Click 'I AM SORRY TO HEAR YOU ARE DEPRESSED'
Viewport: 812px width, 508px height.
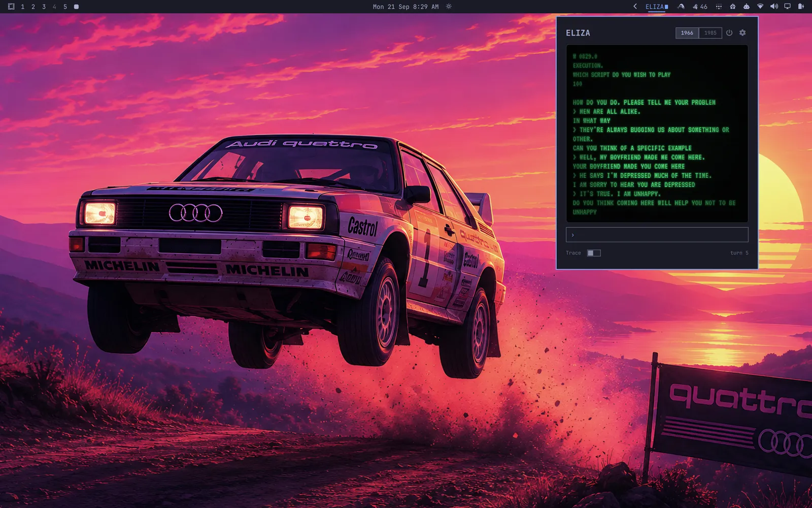(634, 185)
